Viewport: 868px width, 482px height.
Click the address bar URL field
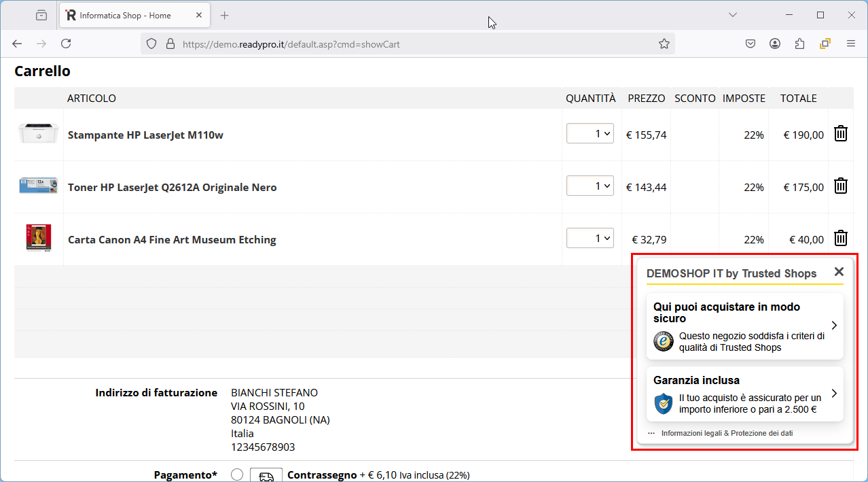408,44
